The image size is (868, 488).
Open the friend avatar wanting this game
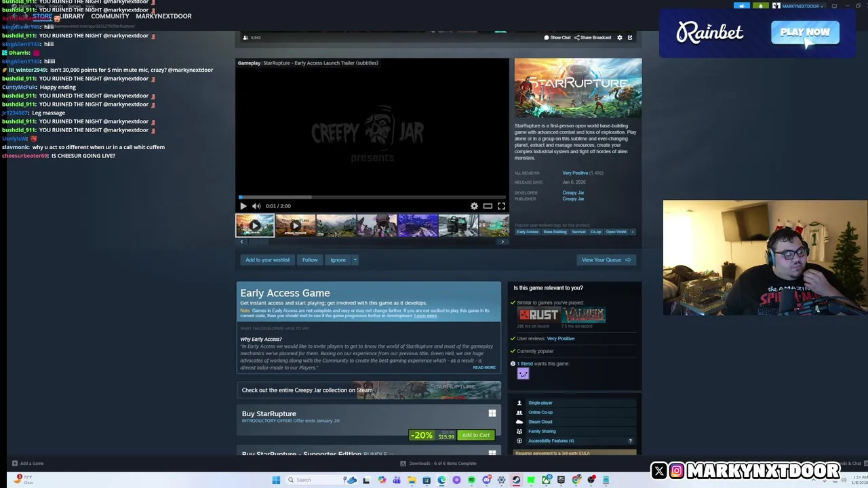pyautogui.click(x=523, y=373)
